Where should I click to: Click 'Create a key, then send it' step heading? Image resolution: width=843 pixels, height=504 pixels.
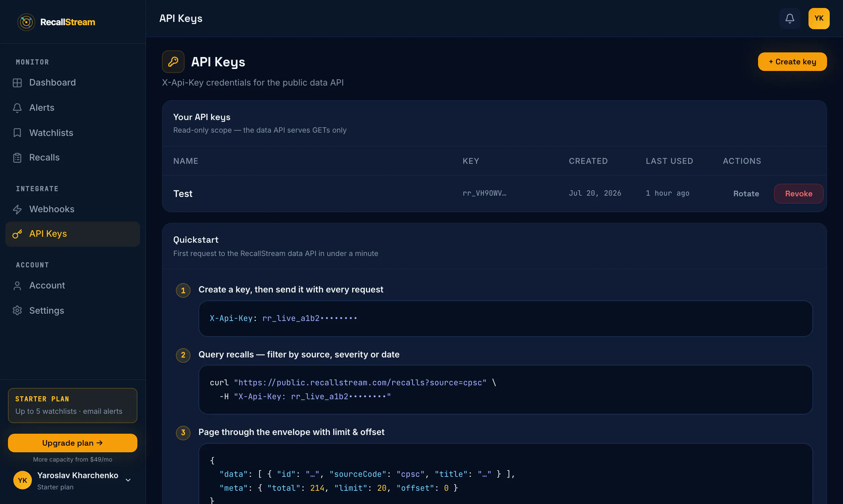291,289
